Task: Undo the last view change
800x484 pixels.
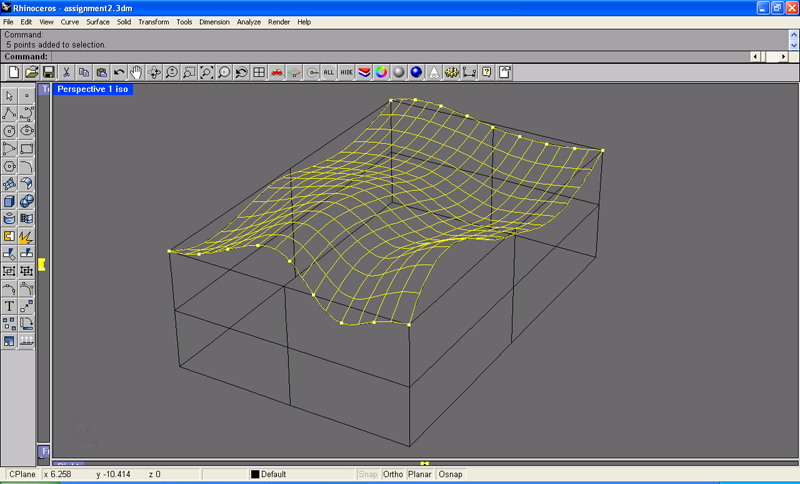Action: click(241, 72)
